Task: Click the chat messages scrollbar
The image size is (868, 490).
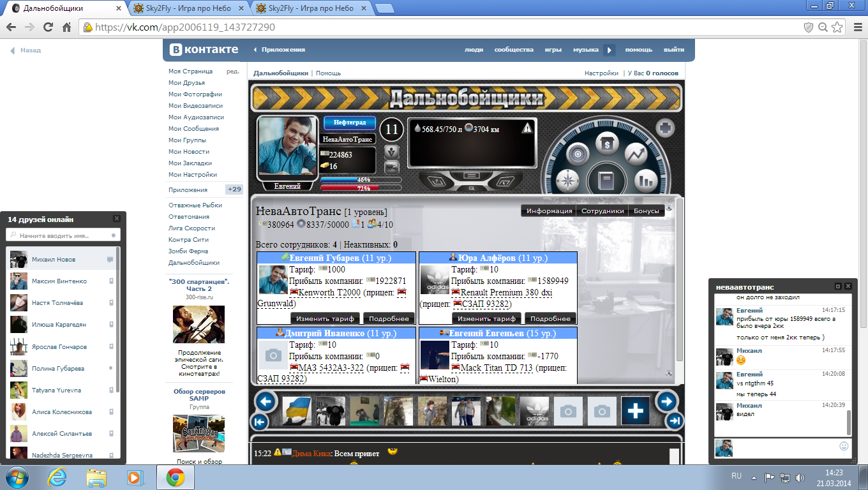Action: point(849,422)
